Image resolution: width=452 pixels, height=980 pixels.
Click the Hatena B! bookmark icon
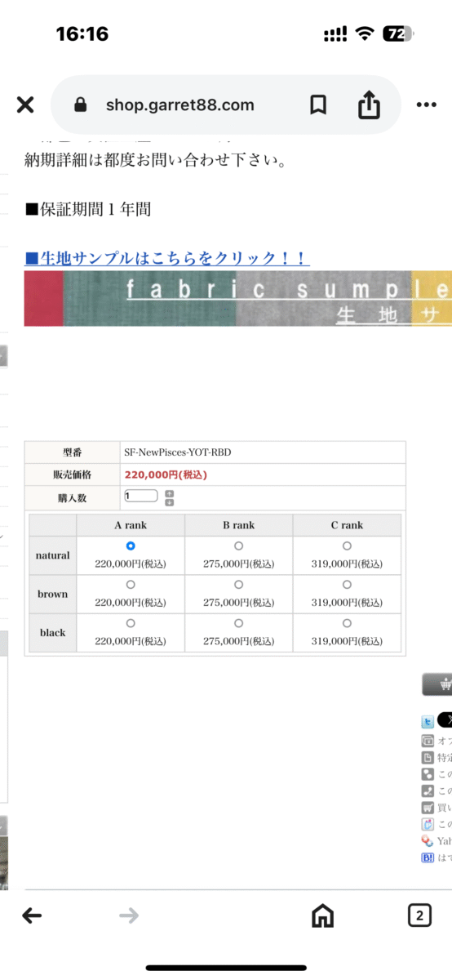click(x=428, y=857)
